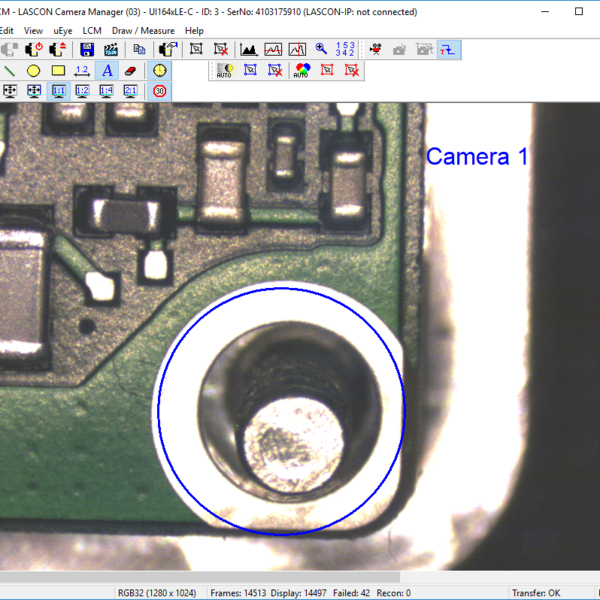Start live video camera icon

(376, 49)
